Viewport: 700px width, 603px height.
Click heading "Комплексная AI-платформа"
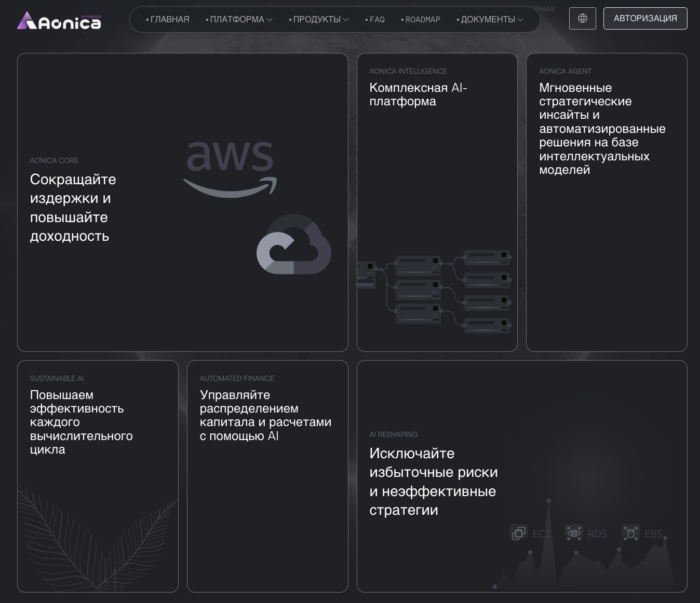pos(419,94)
